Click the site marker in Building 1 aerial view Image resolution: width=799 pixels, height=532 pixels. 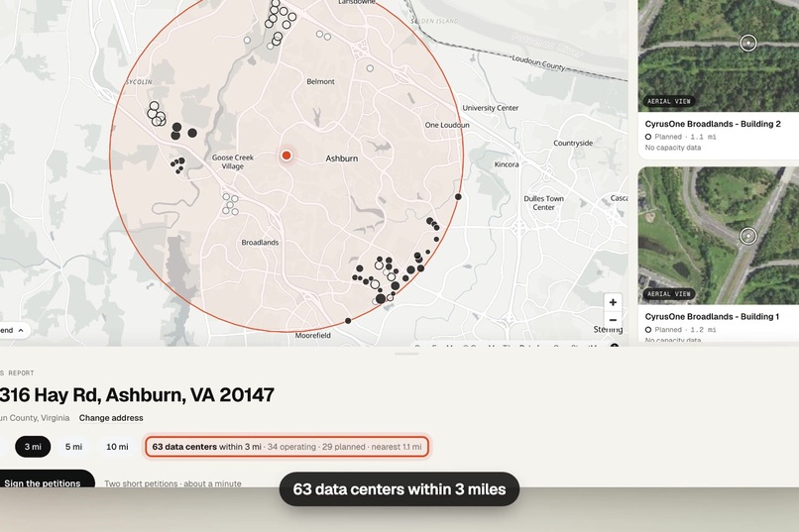point(748,236)
